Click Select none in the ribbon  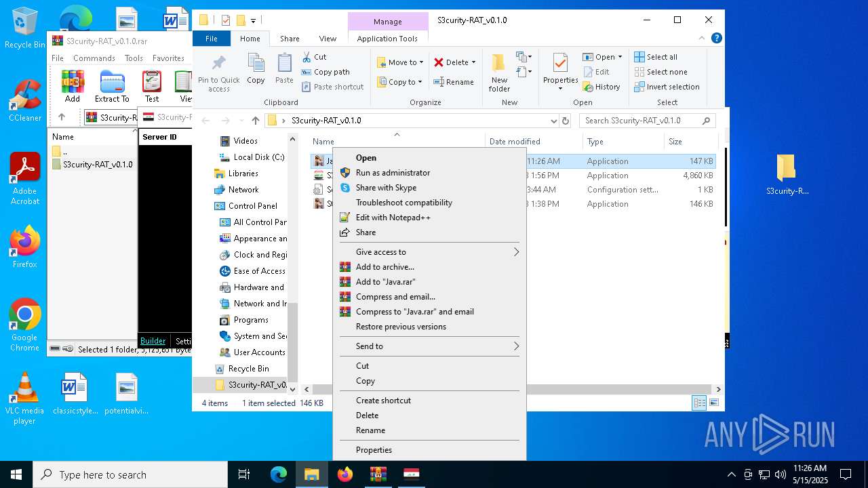660,72
